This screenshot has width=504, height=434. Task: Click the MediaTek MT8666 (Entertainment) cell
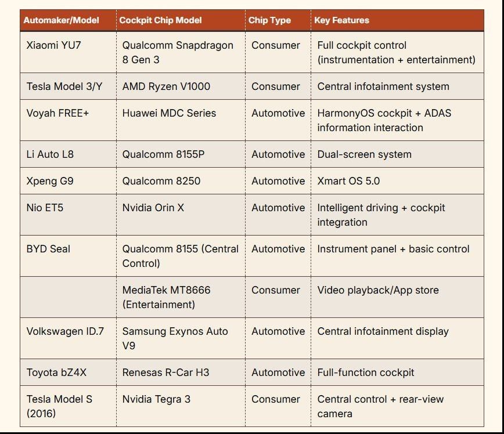click(181, 297)
